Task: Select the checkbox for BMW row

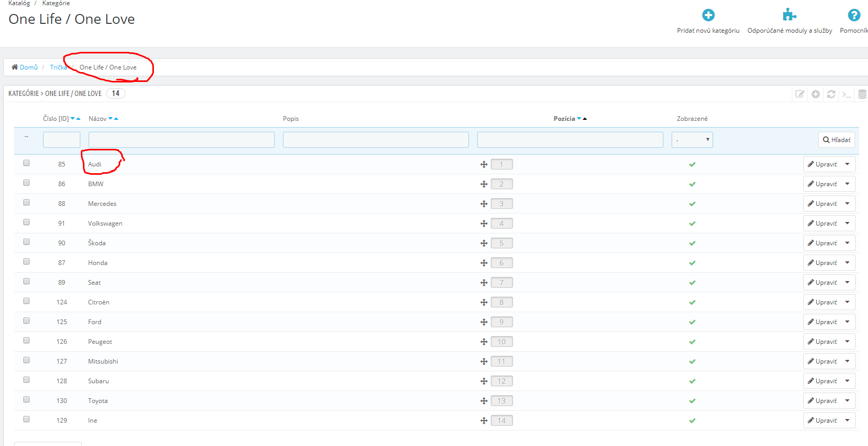Action: point(26,183)
